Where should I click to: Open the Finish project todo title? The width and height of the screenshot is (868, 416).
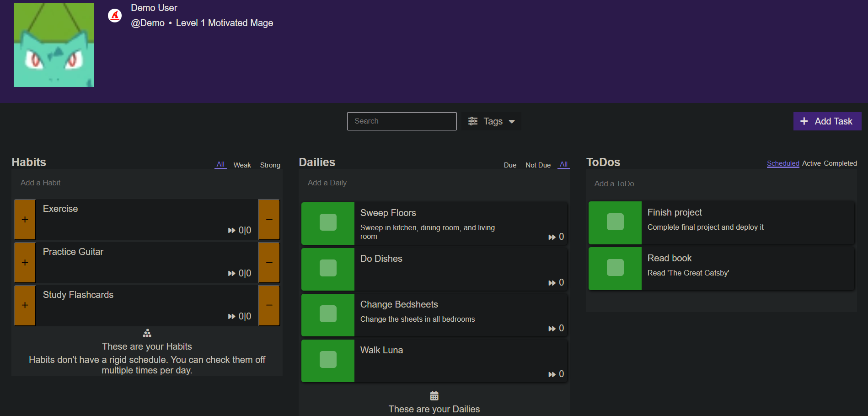click(675, 212)
